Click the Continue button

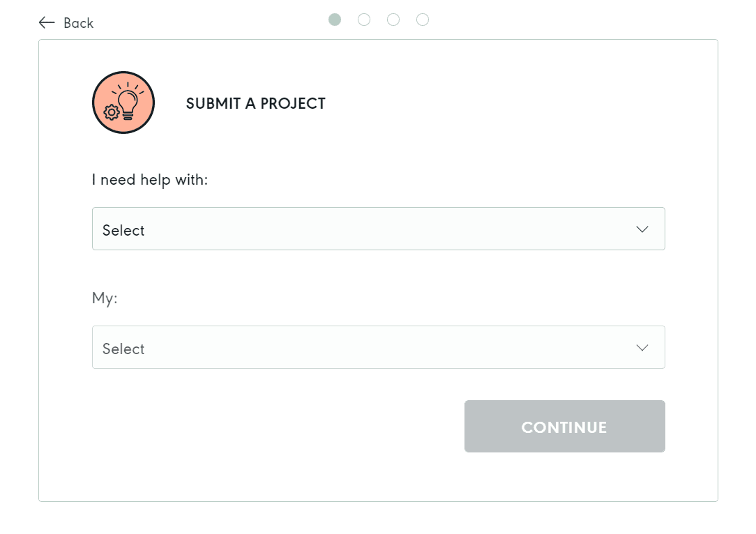[x=564, y=426]
